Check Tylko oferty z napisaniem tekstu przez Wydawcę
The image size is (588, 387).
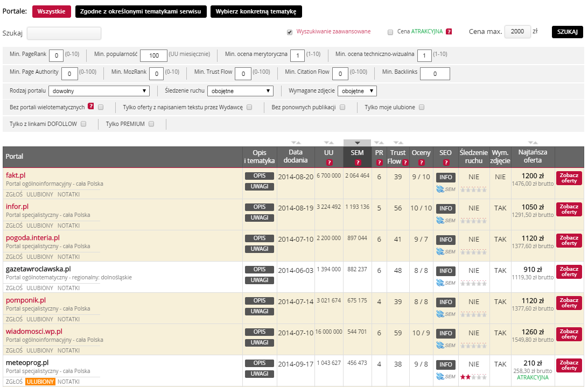coord(249,107)
